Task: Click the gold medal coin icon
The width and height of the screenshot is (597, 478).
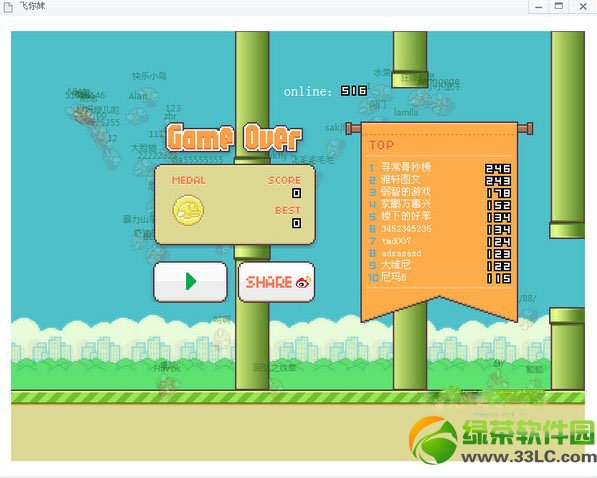Action: (188, 210)
